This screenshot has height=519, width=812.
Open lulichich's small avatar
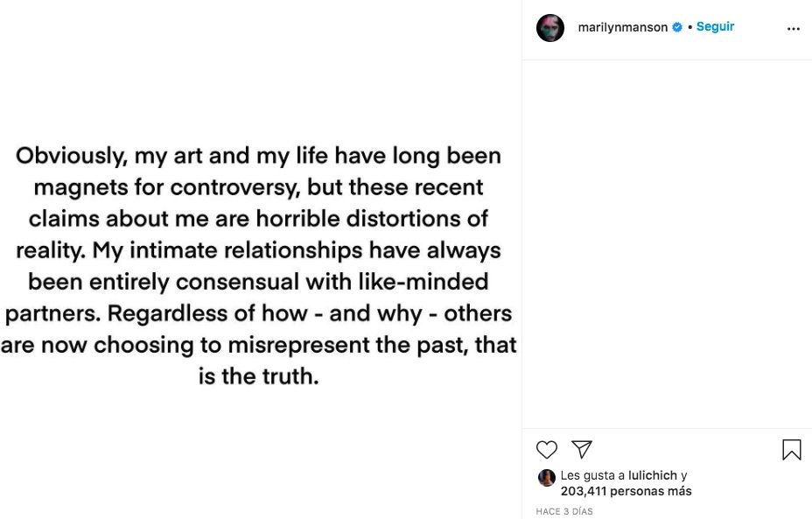tap(547, 477)
